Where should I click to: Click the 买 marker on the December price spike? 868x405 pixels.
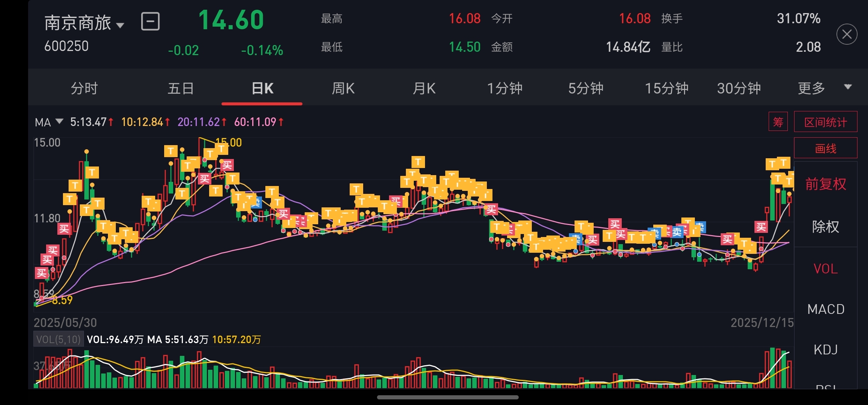pyautogui.click(x=761, y=226)
